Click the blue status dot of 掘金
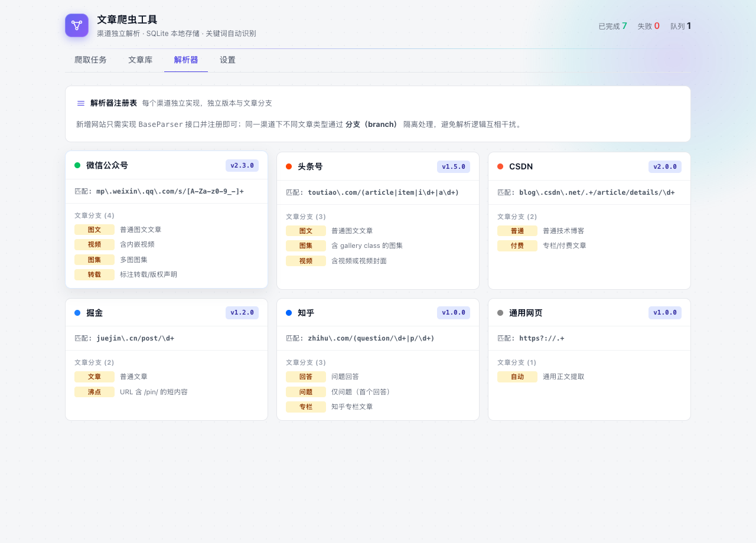This screenshot has height=543, width=756. click(77, 313)
